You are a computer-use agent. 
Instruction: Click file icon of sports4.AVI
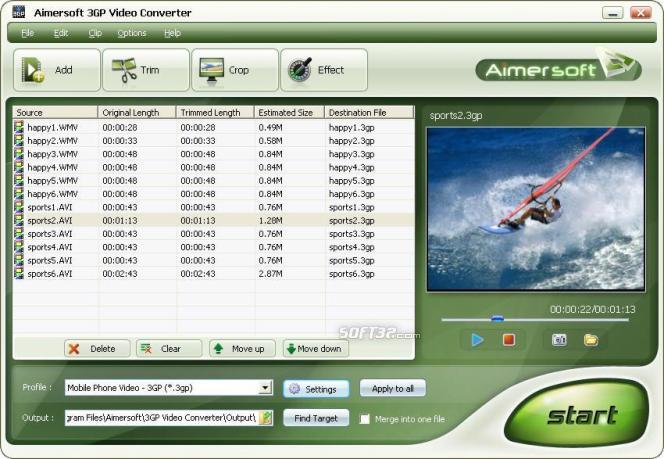19,246
